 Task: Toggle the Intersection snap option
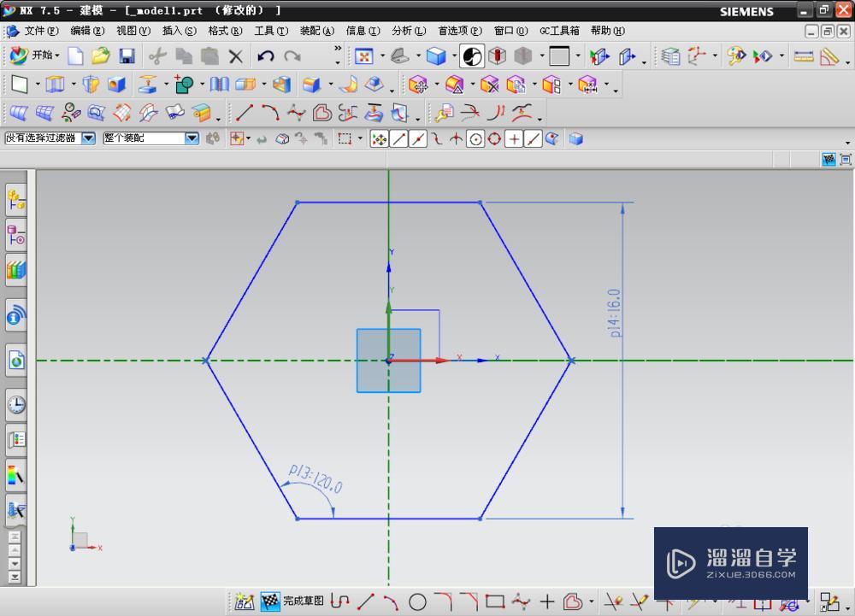coord(456,139)
